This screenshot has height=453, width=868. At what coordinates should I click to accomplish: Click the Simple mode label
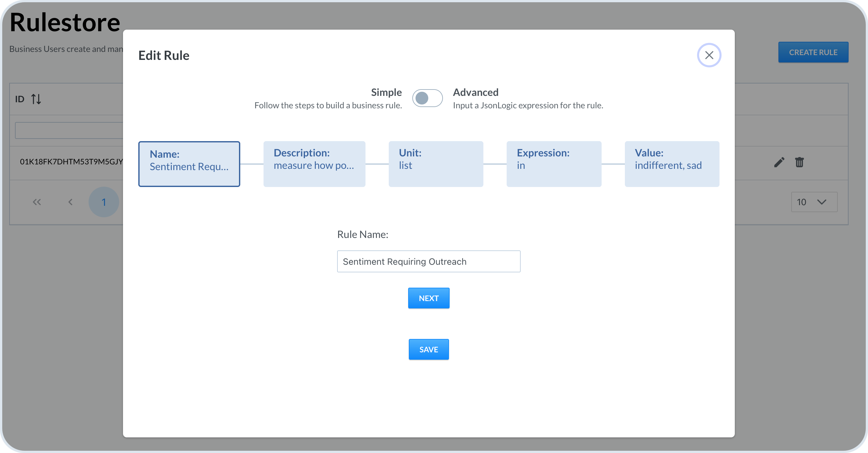tap(386, 92)
